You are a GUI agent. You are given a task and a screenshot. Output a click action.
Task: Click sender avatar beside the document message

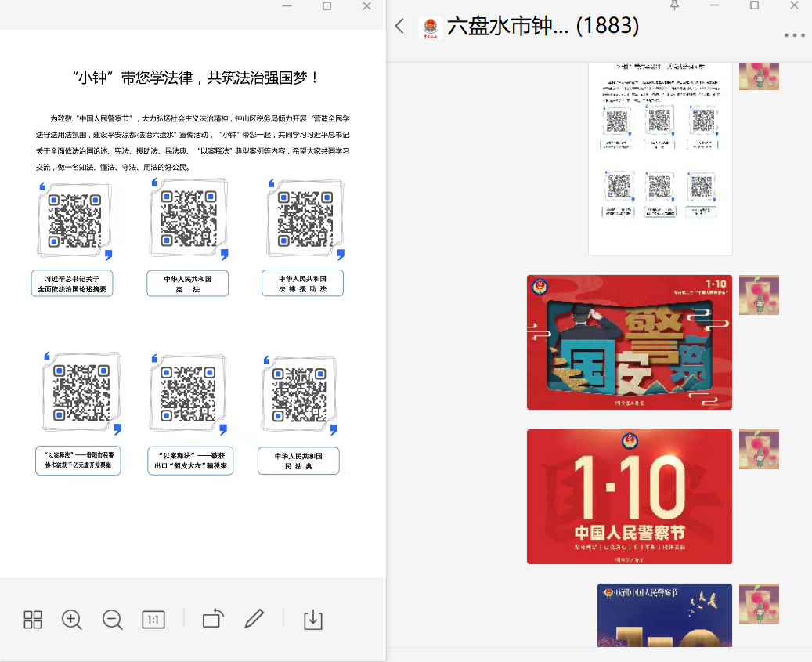point(759,76)
